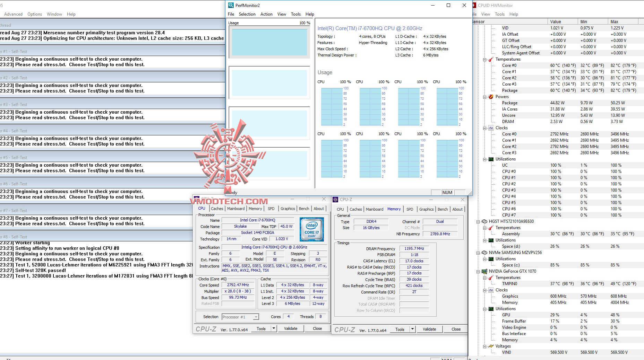Click the Frame Buffer row label in HWMonitor
The height and width of the screenshot is (360, 644).
coord(514,321)
